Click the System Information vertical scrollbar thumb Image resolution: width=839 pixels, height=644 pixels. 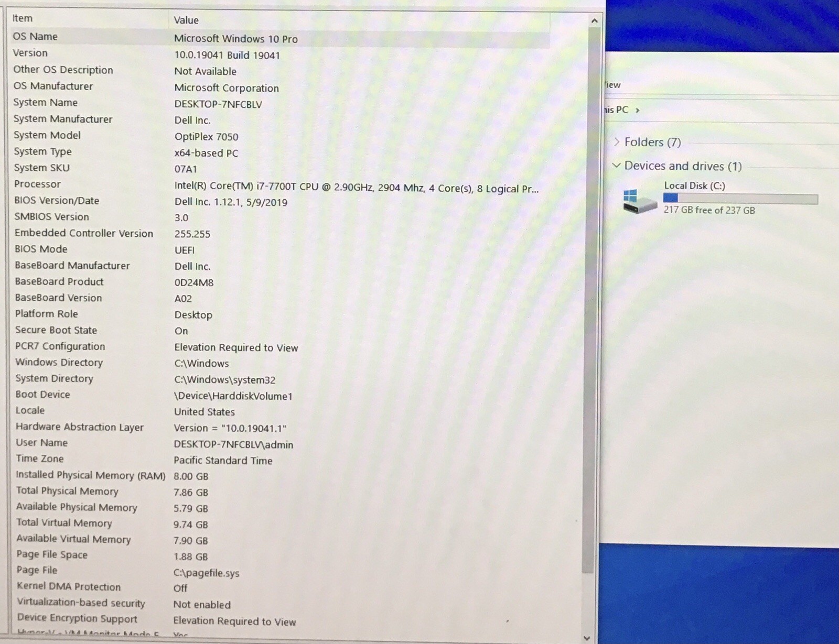click(591, 300)
